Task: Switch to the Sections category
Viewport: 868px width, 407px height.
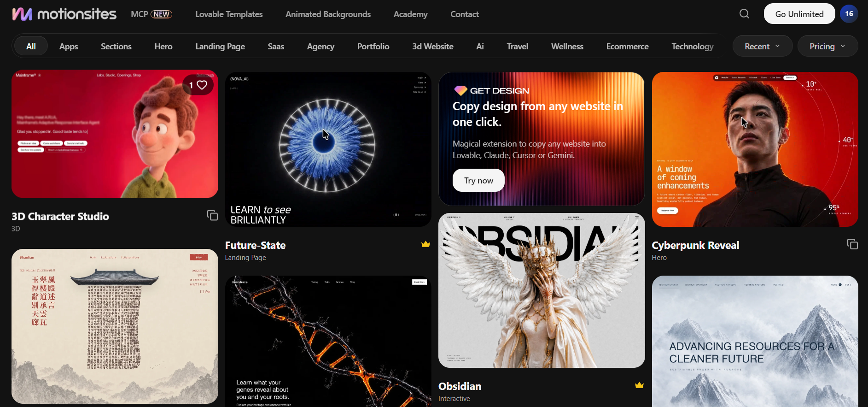Action: (116, 46)
